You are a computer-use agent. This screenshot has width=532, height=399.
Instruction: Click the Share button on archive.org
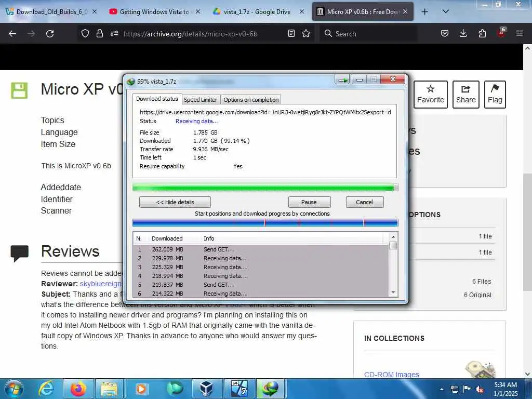(x=466, y=95)
